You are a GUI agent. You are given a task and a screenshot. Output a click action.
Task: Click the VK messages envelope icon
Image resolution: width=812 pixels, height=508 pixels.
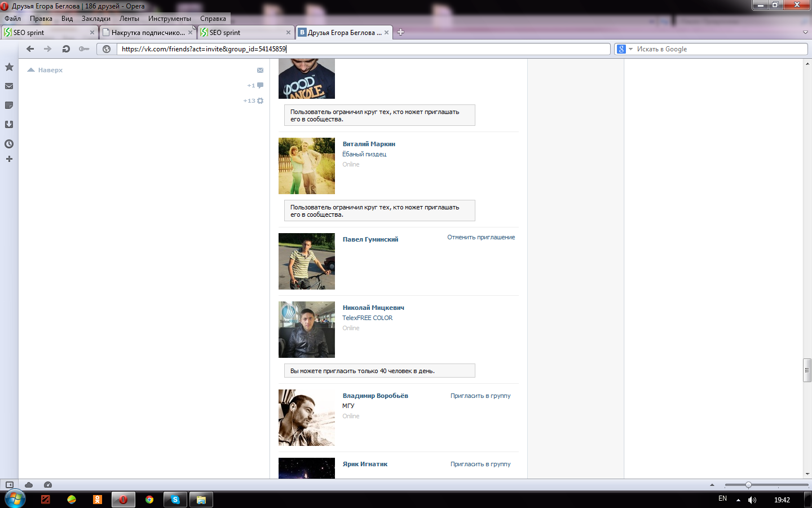[x=260, y=71]
